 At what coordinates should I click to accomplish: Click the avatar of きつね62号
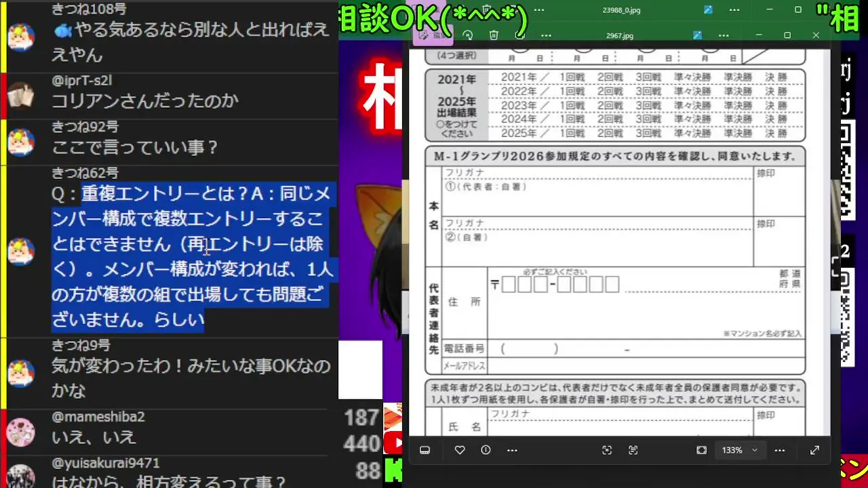21,251
